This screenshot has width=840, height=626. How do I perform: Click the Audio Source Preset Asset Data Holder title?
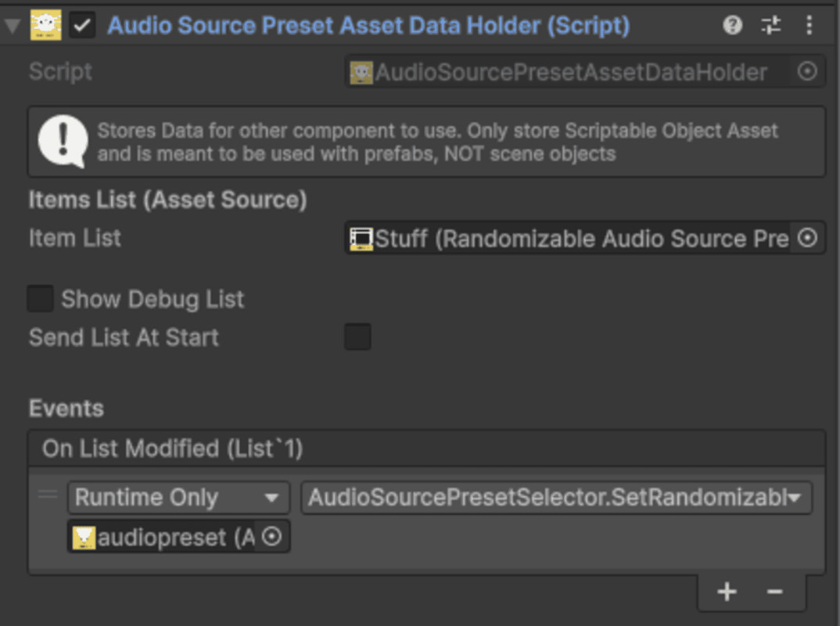pyautogui.click(x=368, y=25)
